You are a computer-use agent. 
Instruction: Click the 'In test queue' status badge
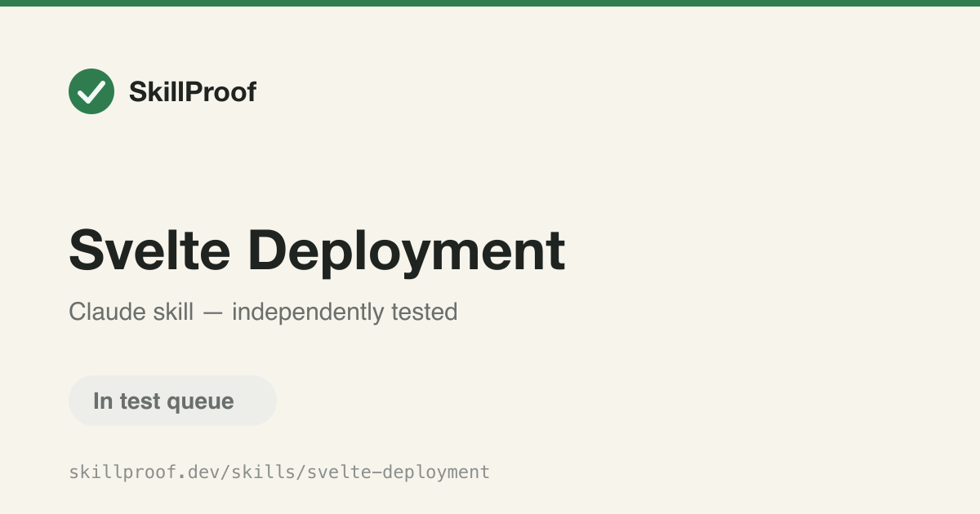pyautogui.click(x=172, y=401)
